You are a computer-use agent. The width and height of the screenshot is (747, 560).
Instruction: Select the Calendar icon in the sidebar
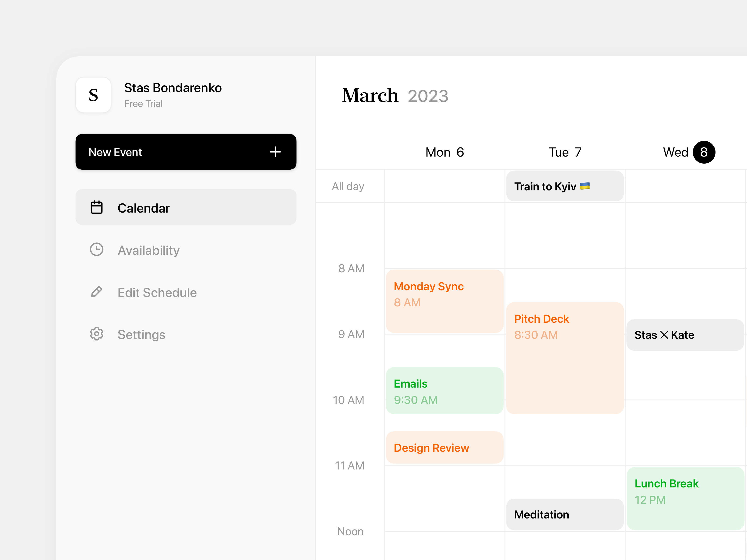[x=97, y=208]
